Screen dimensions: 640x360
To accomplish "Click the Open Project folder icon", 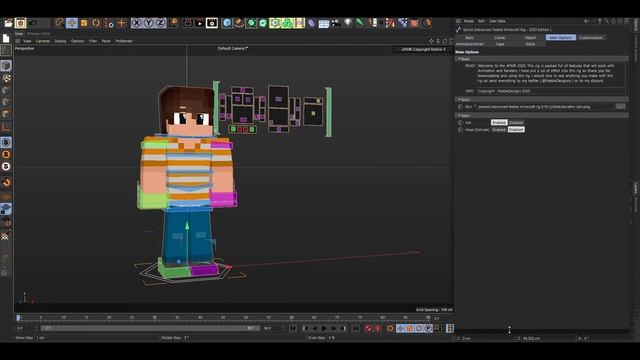I will click(x=8, y=23).
